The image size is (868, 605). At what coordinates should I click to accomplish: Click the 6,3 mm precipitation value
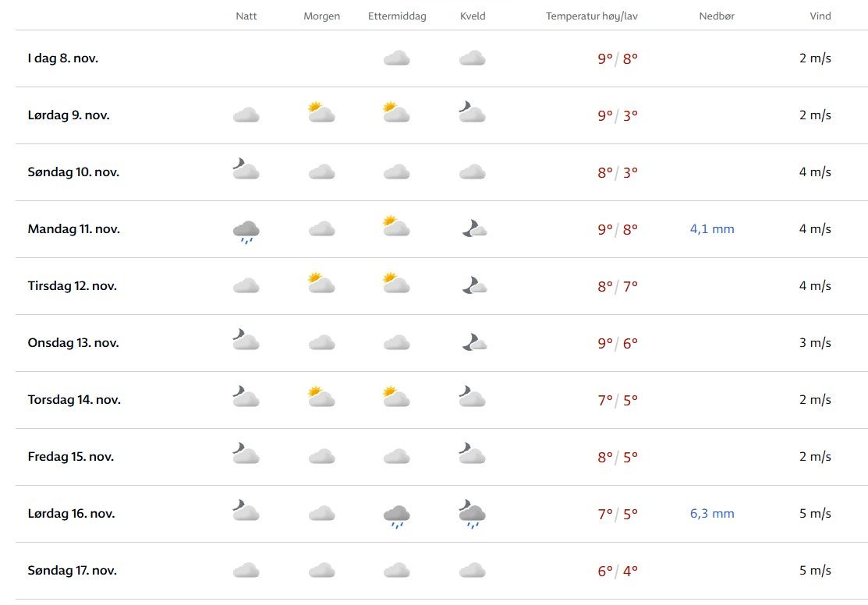712,514
